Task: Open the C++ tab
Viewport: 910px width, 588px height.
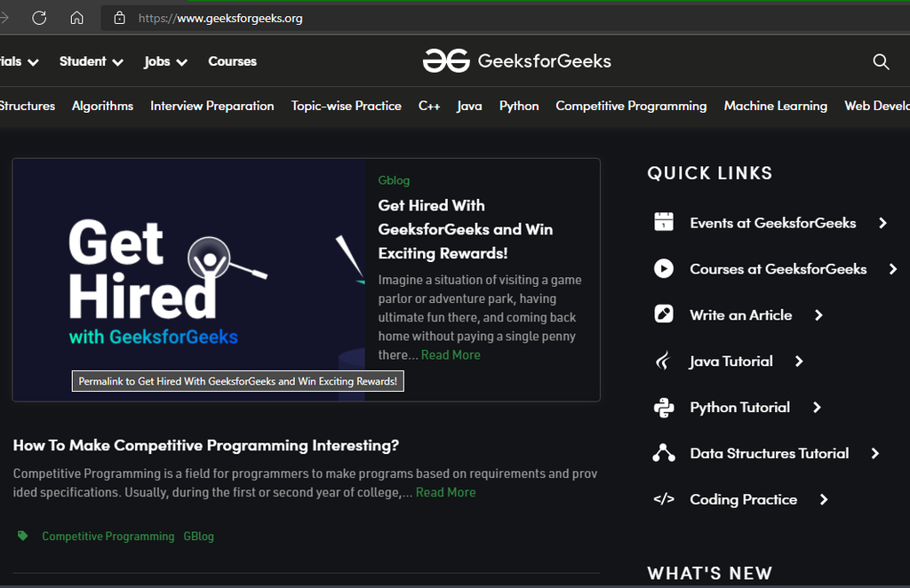Action: (429, 106)
